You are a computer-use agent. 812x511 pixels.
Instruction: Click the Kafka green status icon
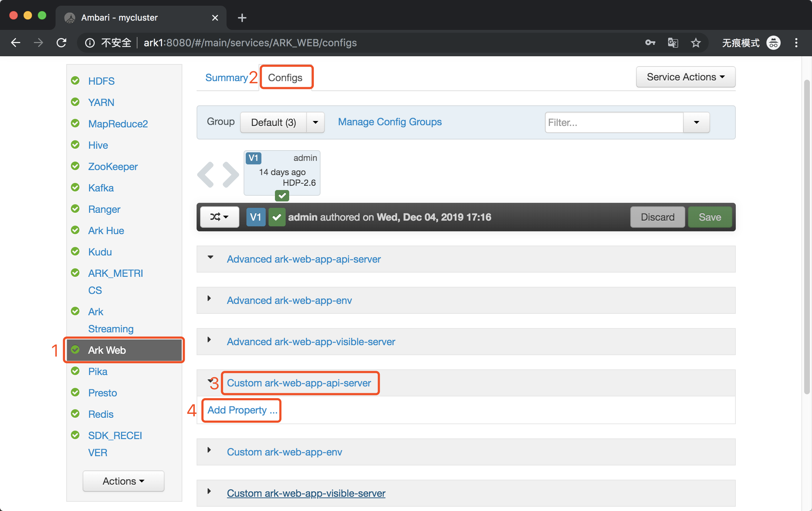75,187
